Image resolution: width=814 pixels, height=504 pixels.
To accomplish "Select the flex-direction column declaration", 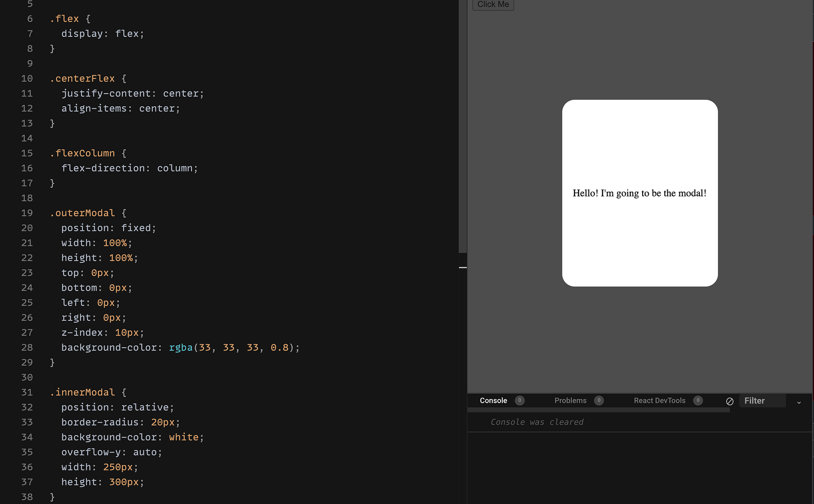I will (x=129, y=168).
